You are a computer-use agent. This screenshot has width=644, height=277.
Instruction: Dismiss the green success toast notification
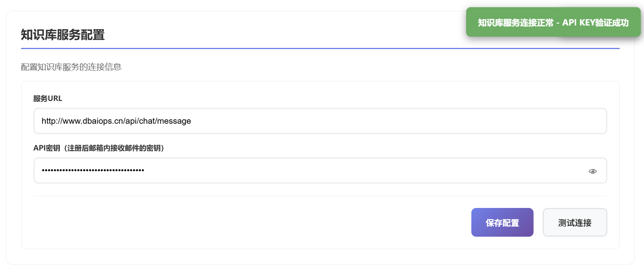pyautogui.click(x=553, y=22)
